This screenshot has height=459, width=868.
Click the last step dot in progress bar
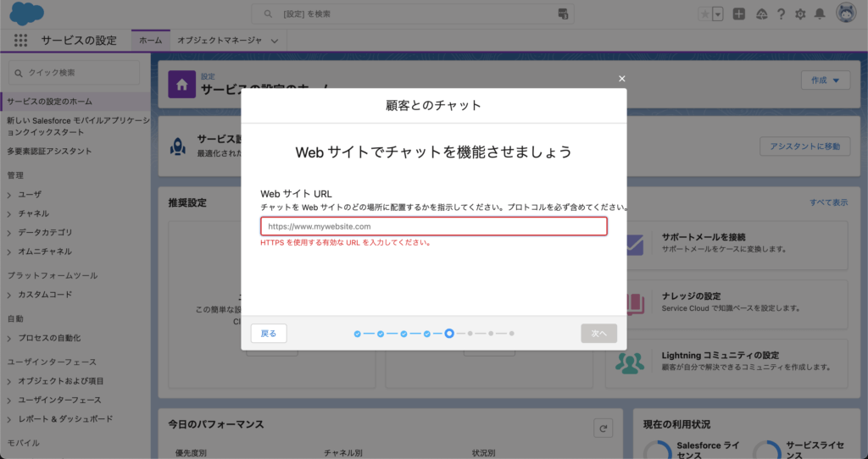511,334
